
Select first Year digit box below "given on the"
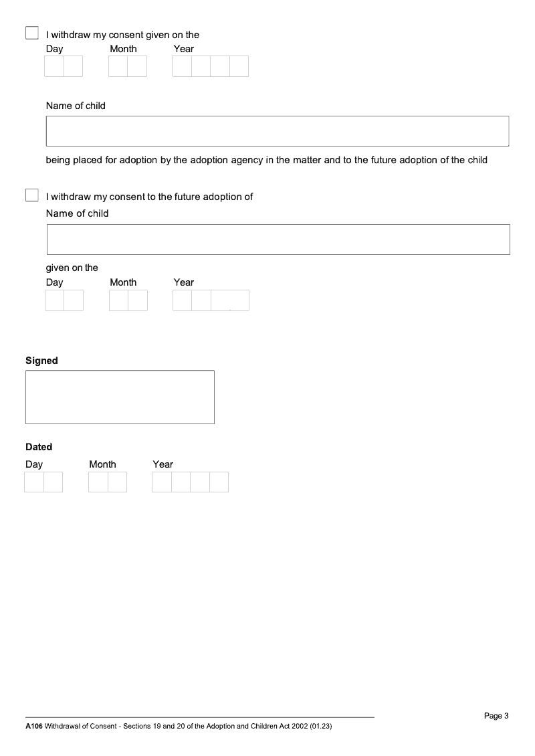pos(183,300)
